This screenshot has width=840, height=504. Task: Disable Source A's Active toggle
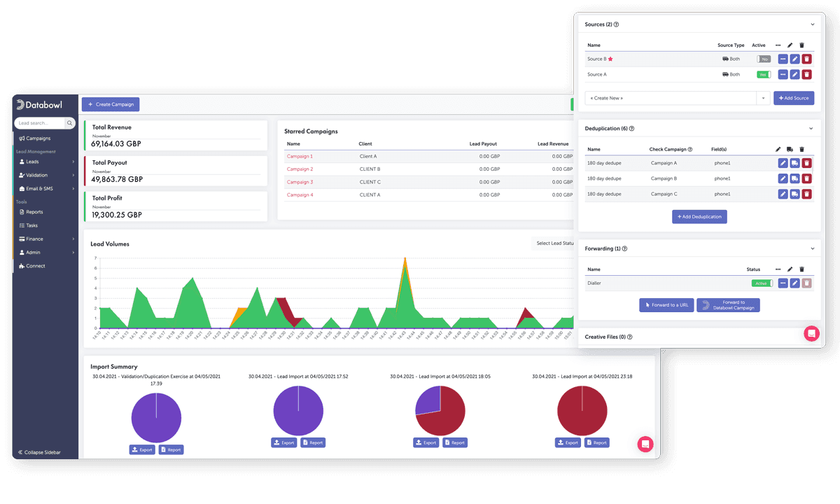[763, 74]
